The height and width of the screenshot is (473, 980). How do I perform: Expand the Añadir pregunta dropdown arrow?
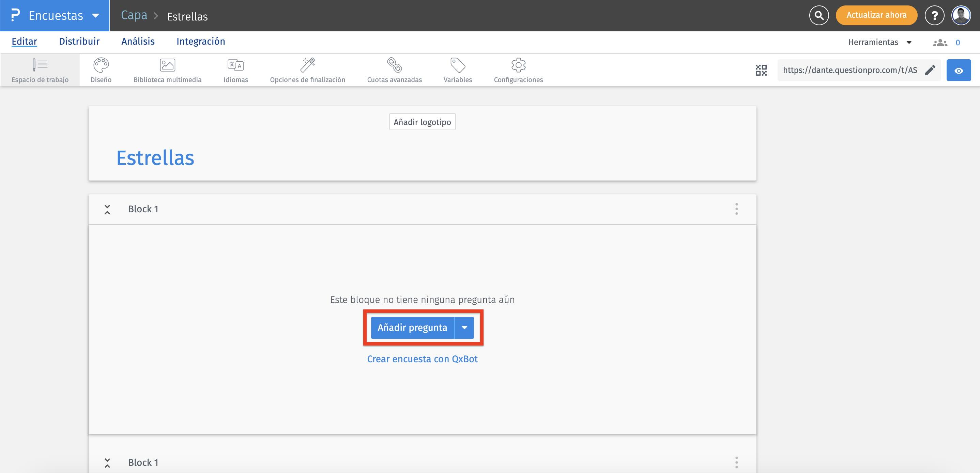(464, 327)
